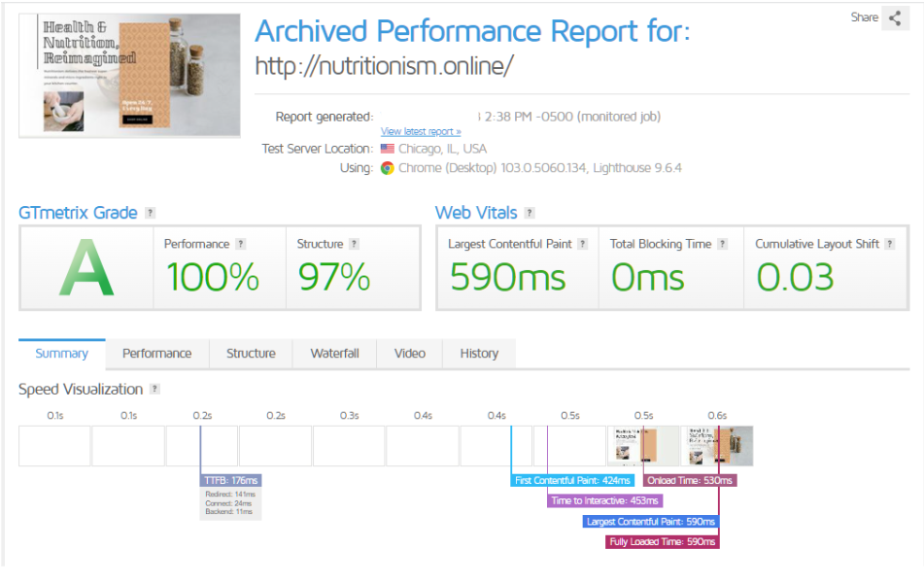This screenshot has width=924, height=583.
Task: View the History tab
Action: tap(479, 354)
